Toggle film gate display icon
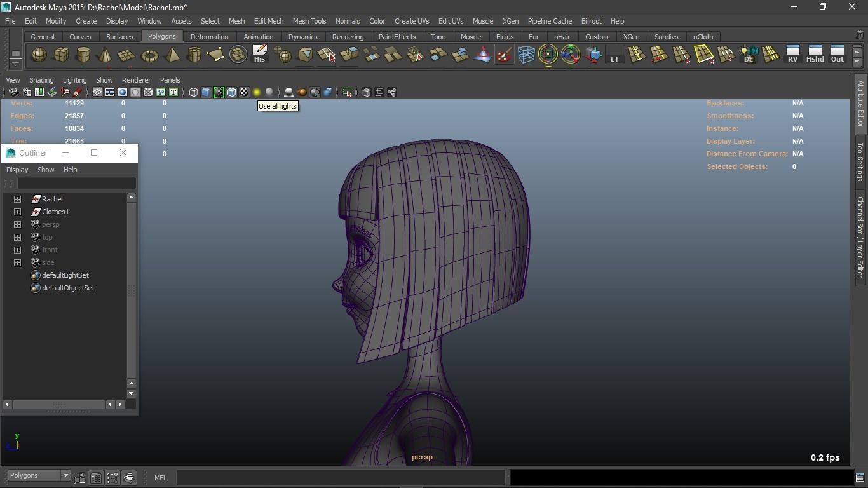 tap(110, 92)
